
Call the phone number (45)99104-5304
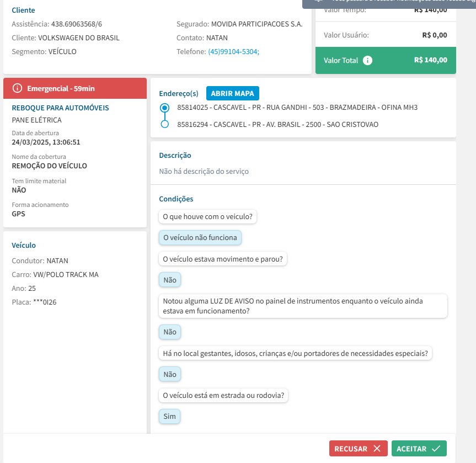pyautogui.click(x=233, y=51)
